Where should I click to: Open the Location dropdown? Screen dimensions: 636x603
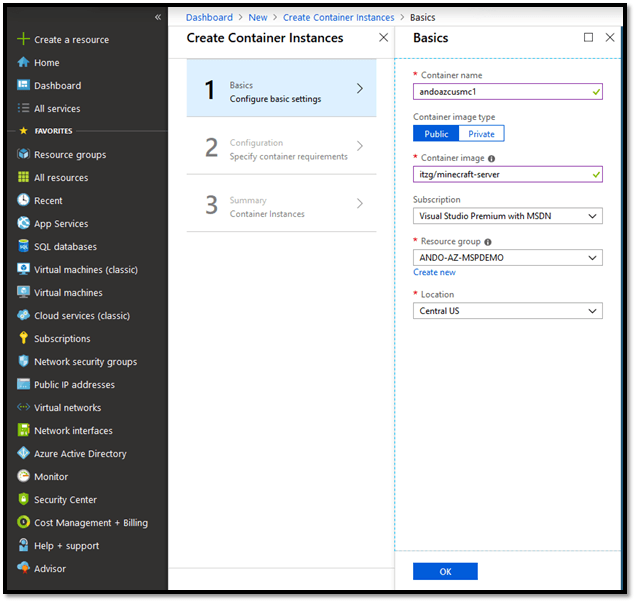coord(507,311)
